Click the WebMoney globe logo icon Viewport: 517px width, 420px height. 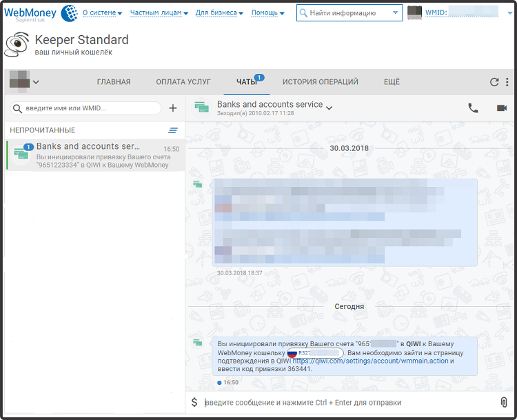pos(69,13)
